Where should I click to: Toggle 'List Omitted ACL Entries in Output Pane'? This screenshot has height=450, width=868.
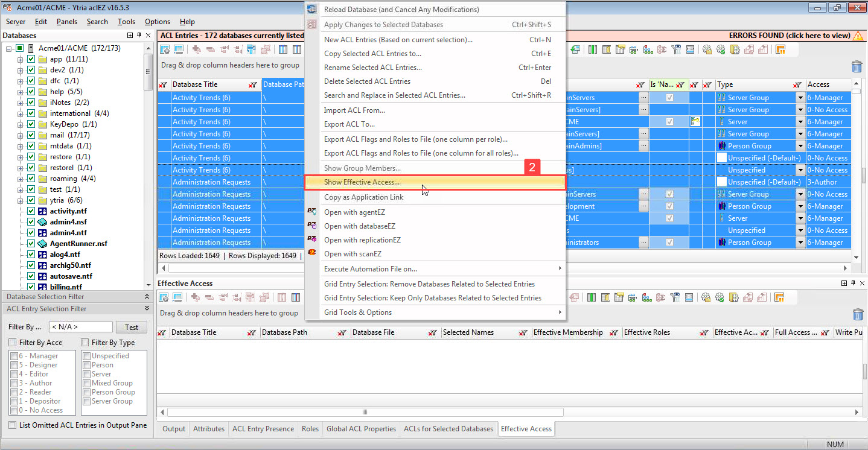tap(11, 425)
